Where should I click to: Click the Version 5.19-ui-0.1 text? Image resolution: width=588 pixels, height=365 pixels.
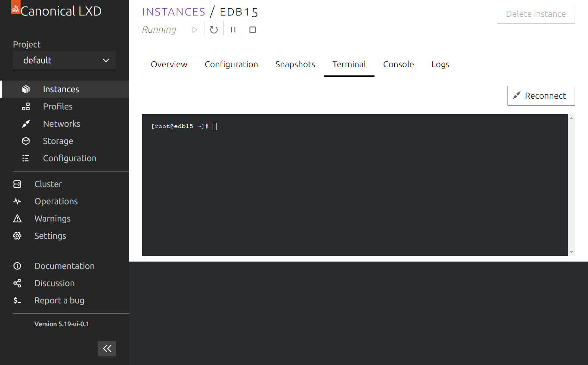coord(62,324)
